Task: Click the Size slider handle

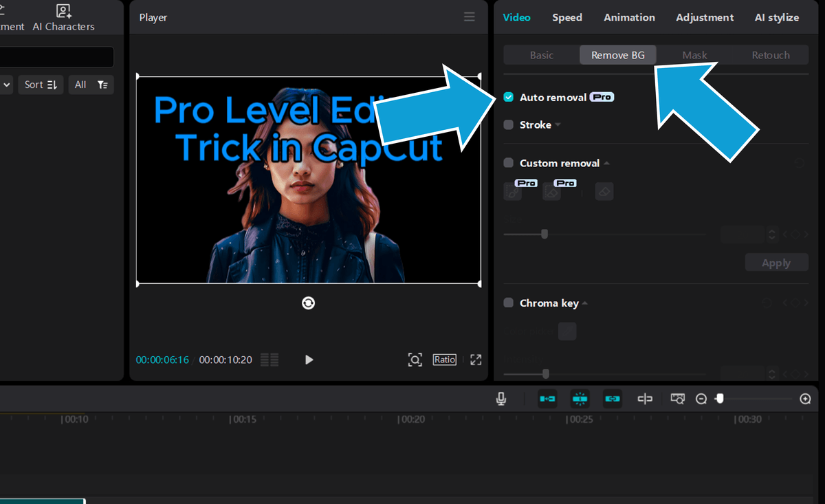Action: [544, 234]
